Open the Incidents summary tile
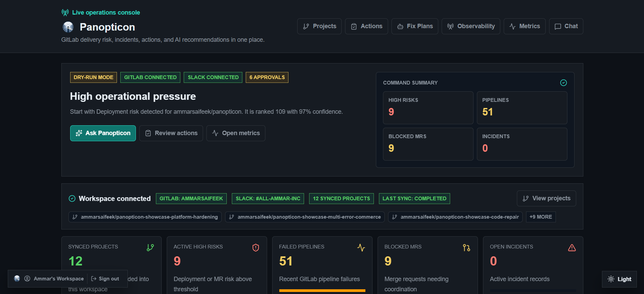 coord(522,144)
